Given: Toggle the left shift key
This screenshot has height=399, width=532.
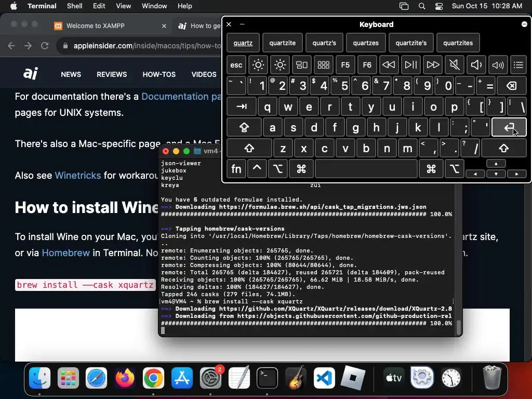Looking at the screenshot, I should (249, 148).
